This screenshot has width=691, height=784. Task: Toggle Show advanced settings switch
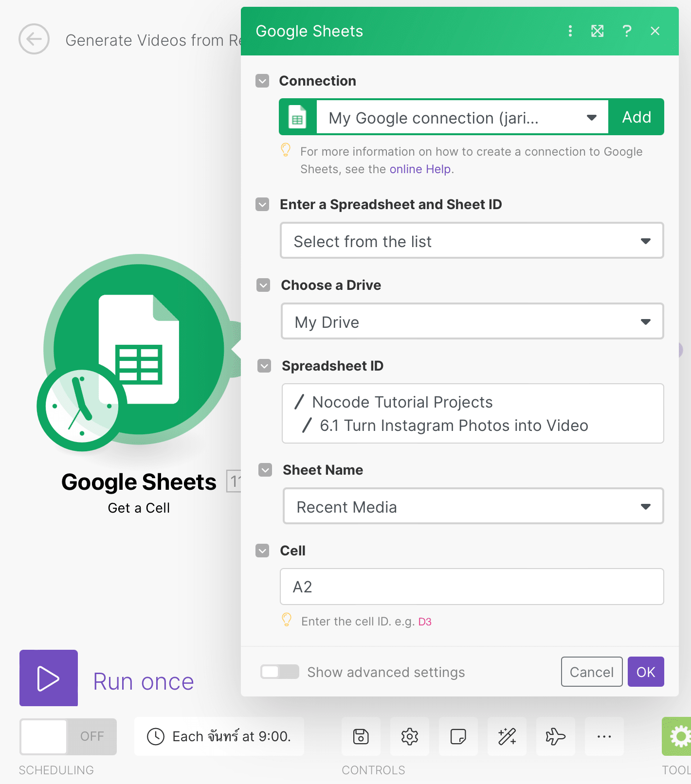[280, 672]
